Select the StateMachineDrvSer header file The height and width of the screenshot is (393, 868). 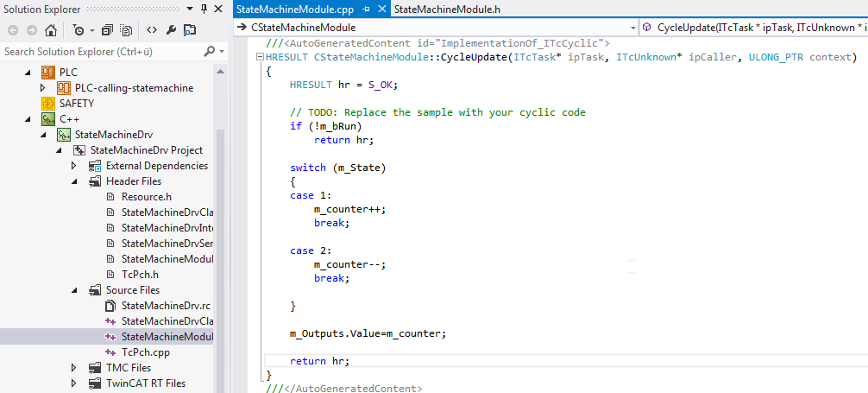pyautogui.click(x=167, y=244)
